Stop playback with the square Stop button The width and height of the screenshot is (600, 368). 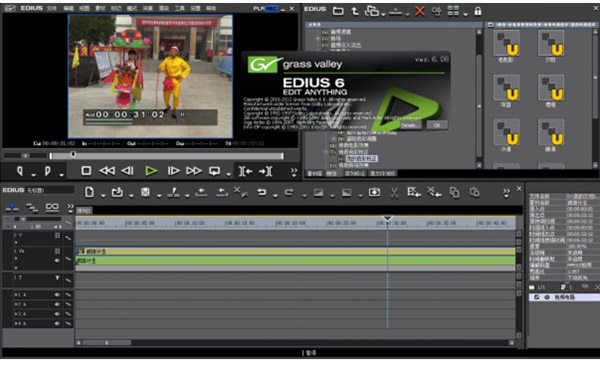[86, 171]
